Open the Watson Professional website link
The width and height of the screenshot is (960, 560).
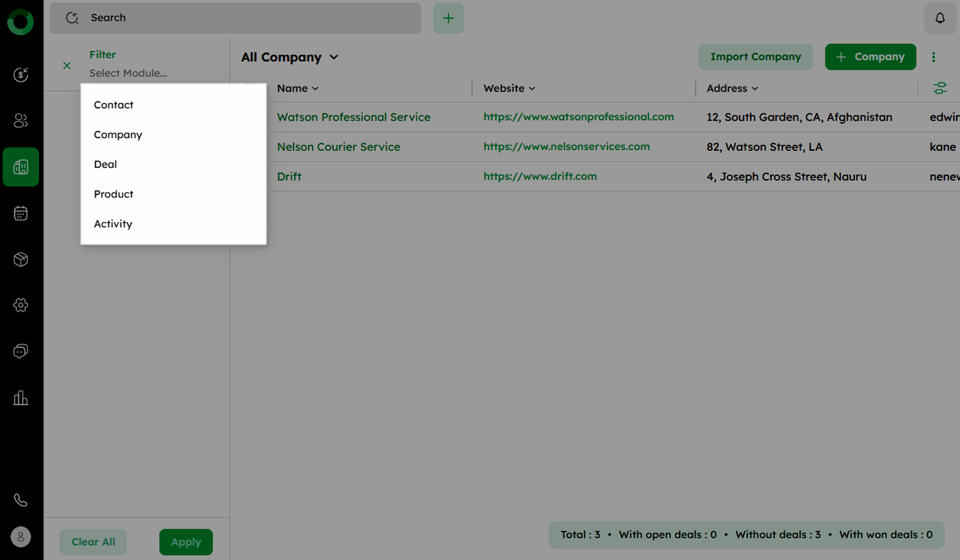coord(578,116)
